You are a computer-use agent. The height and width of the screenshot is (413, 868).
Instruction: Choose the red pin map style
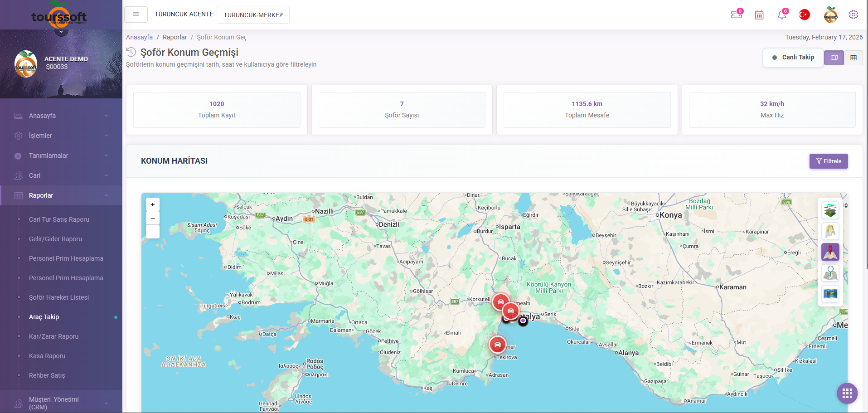click(830, 252)
